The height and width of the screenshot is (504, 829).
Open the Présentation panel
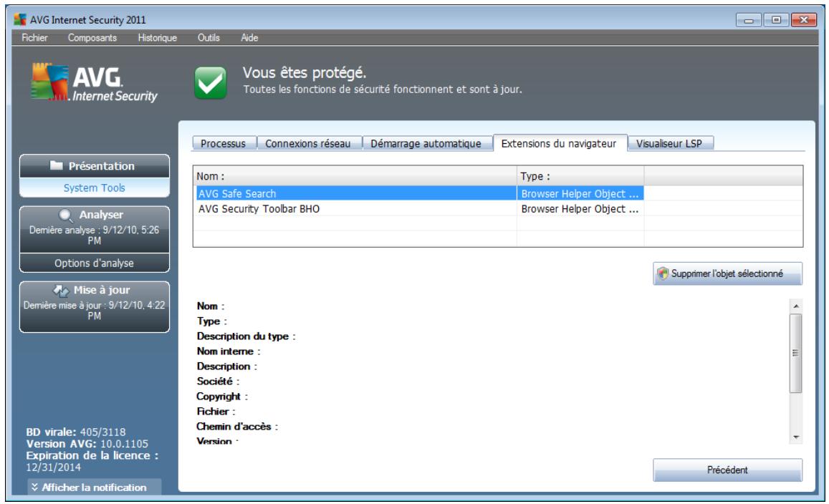[94, 166]
